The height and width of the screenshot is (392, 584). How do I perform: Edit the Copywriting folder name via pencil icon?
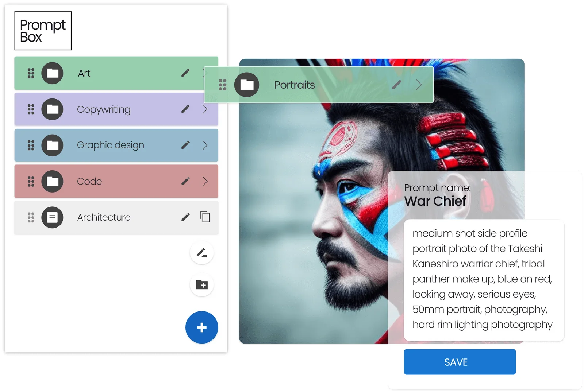click(185, 109)
